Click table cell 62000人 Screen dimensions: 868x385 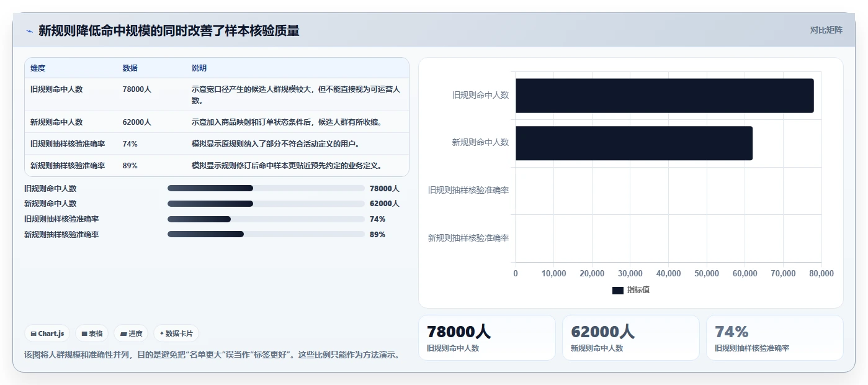tap(137, 122)
